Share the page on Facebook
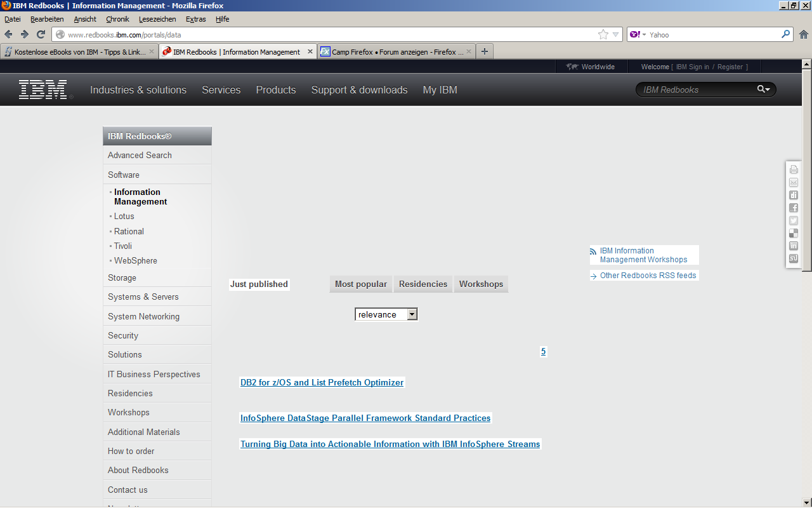The image size is (812, 508). (x=794, y=208)
